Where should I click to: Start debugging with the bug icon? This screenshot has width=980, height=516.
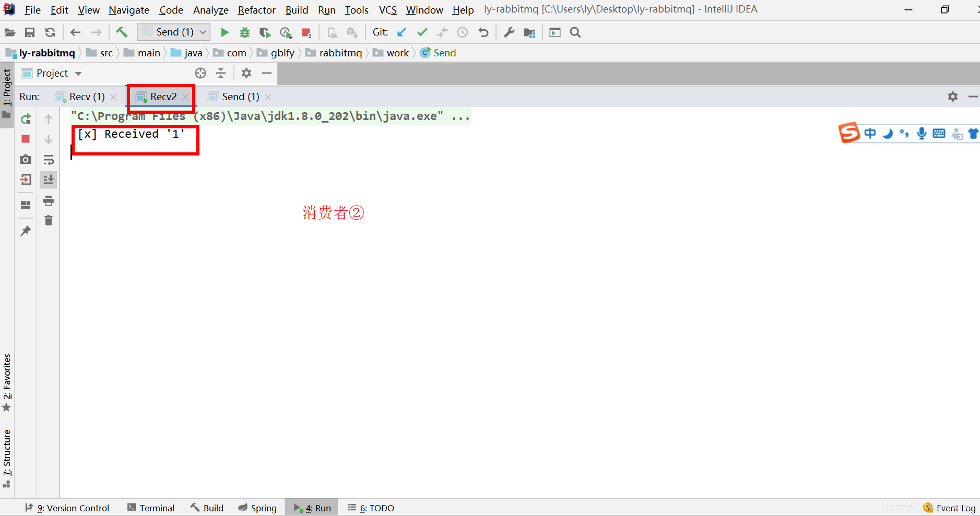[x=245, y=32]
